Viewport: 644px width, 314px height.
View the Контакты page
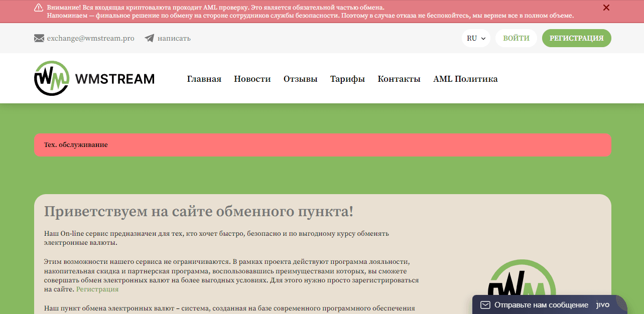point(399,78)
